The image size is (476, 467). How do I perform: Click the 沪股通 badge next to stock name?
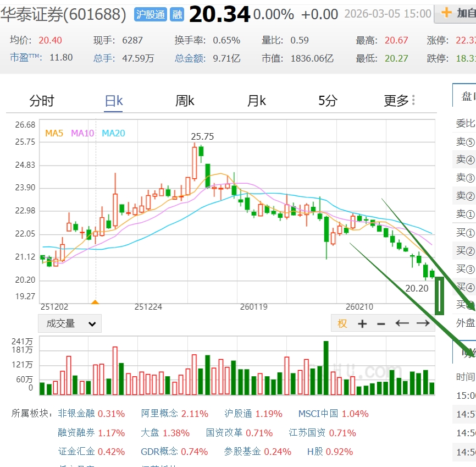[x=150, y=15]
